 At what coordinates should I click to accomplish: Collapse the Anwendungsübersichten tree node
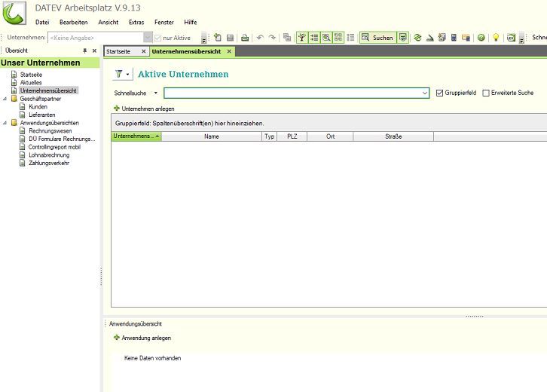pyautogui.click(x=5, y=123)
